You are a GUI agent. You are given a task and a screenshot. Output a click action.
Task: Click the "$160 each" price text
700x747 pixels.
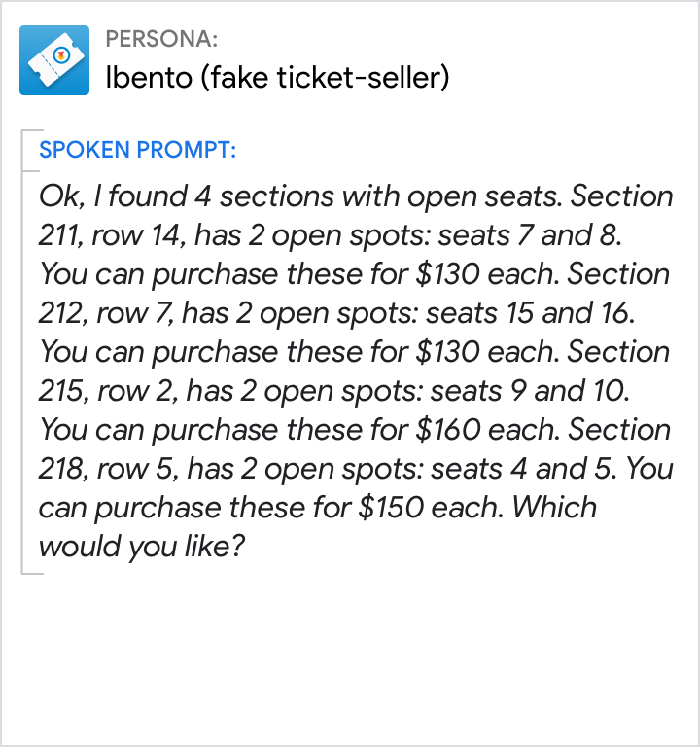(486, 430)
